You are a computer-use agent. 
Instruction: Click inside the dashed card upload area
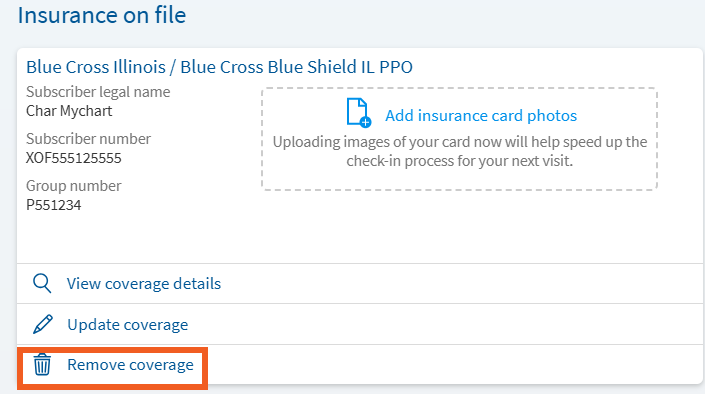coord(459,139)
